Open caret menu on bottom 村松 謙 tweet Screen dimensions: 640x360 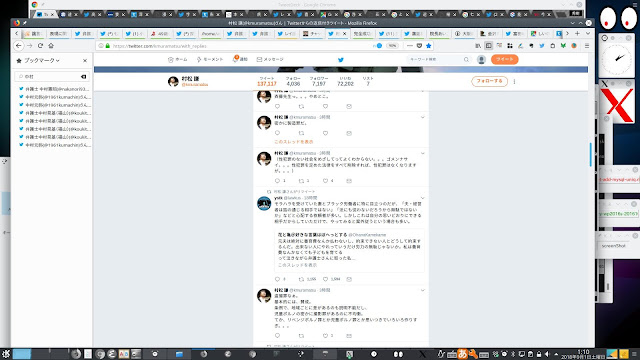coord(422,291)
